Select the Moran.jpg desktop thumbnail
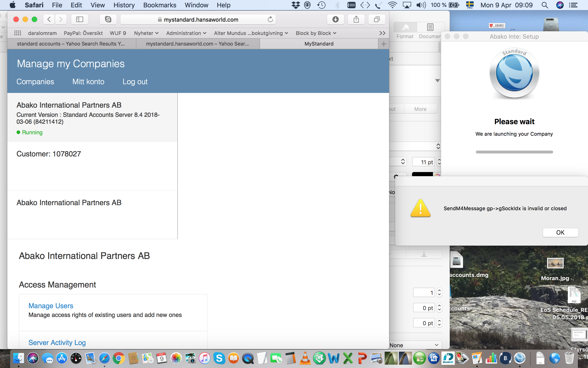Image resolution: width=588 pixels, height=368 pixels. pyautogui.click(x=555, y=263)
